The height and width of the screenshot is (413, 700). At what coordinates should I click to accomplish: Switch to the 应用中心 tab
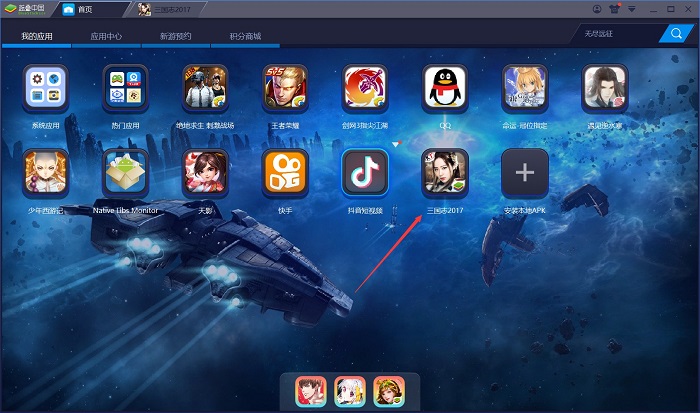point(105,36)
